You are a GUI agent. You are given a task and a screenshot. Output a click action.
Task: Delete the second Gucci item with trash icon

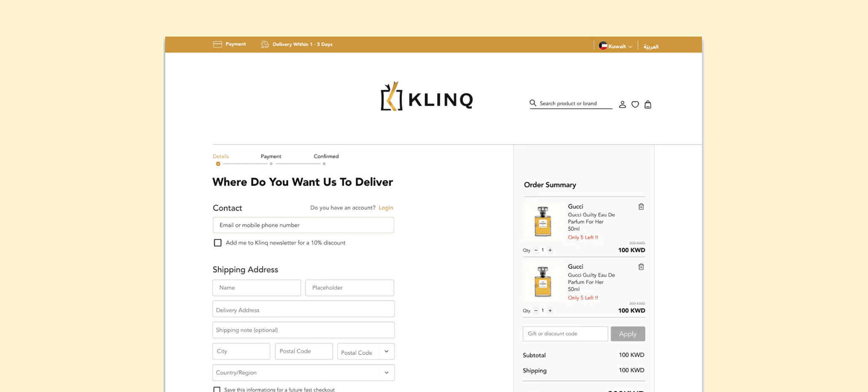pos(641,267)
